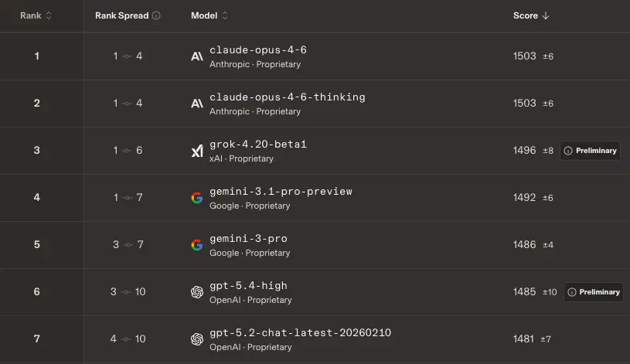
Task: Toggle the Score column sort arrow
Action: [546, 15]
